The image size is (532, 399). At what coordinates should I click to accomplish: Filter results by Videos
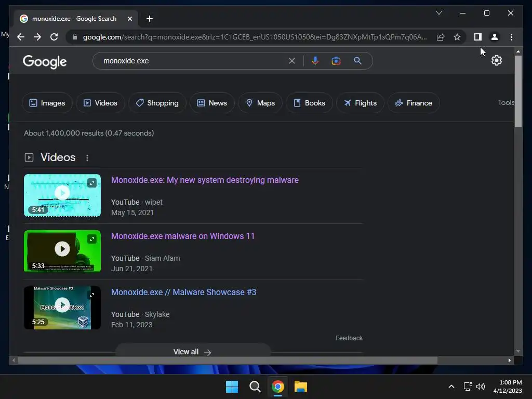point(100,103)
